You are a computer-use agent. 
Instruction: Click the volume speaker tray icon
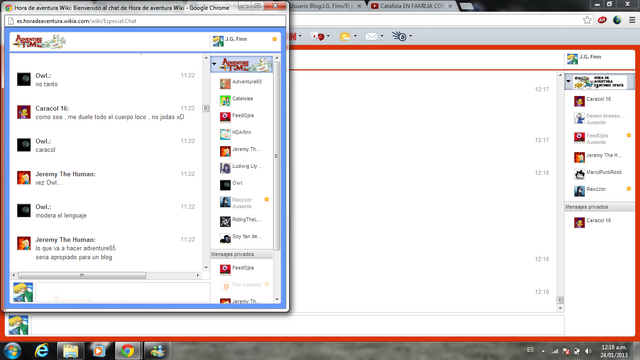[x=588, y=351]
